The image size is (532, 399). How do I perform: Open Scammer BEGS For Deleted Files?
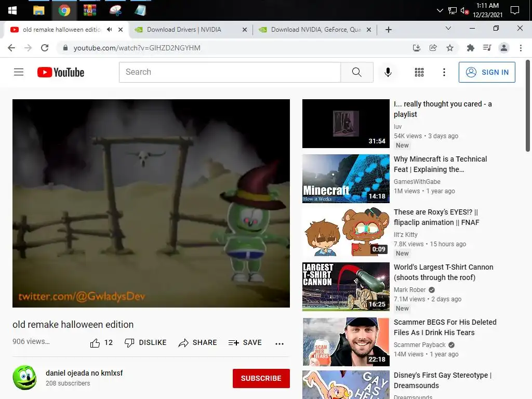[x=445, y=327]
